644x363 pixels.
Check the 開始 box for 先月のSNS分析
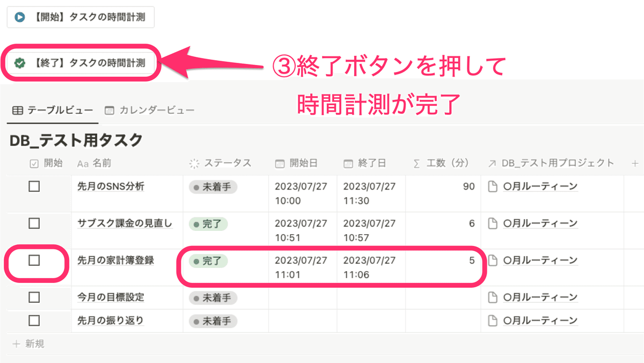(x=34, y=187)
